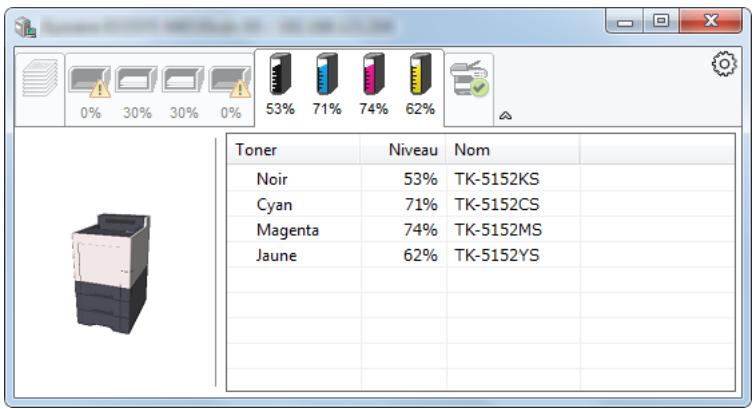756x409 pixels.
Task: Select the Magenta toner row
Action: coord(481,230)
